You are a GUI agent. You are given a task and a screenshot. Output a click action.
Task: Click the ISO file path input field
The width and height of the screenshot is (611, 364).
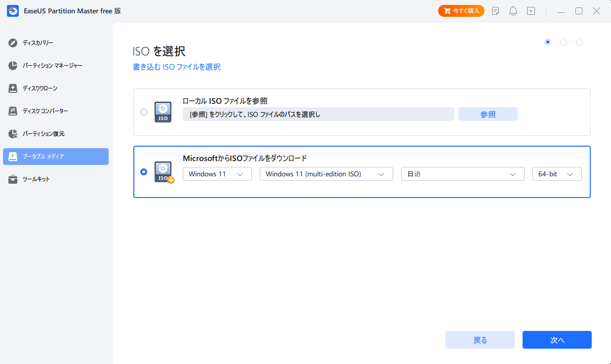pyautogui.click(x=318, y=114)
